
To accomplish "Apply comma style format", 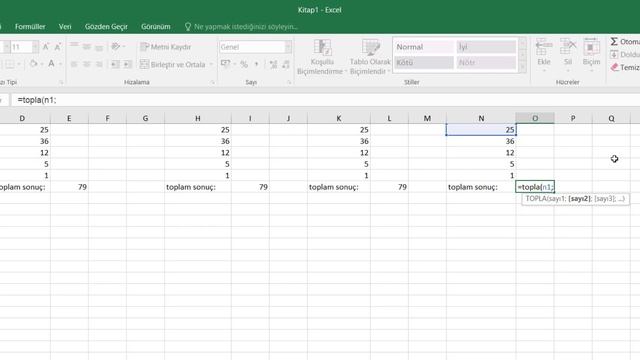I will coord(256,64).
